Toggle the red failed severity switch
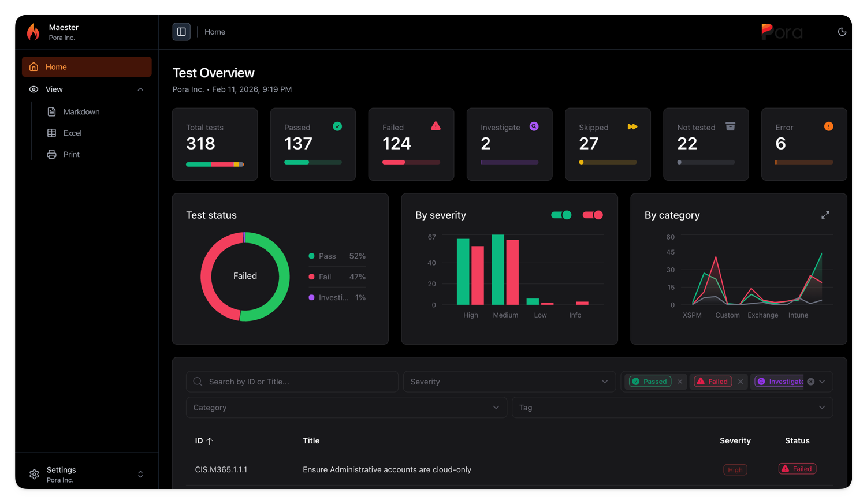 tap(593, 215)
